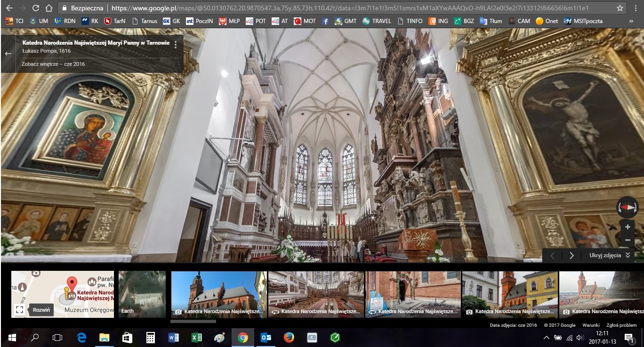The height and width of the screenshot is (347, 644).
Task: Open the GK bookmark
Action: click(x=171, y=21)
